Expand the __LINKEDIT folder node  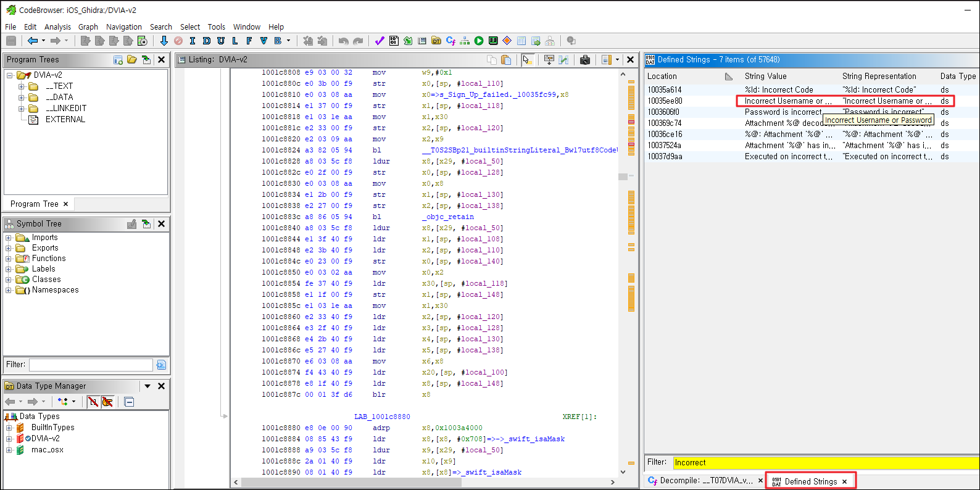click(22, 109)
